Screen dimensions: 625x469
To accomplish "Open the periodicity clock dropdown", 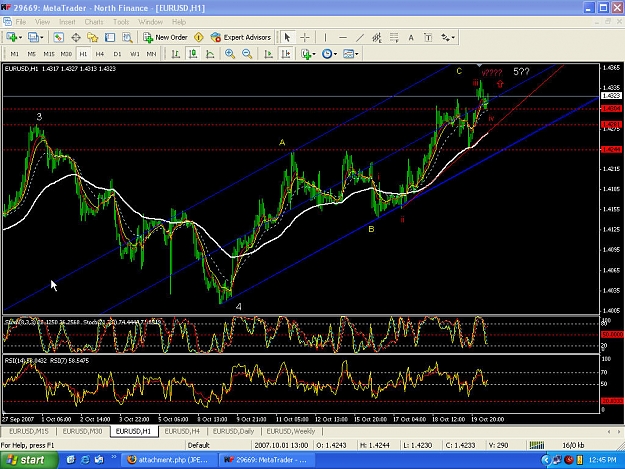I will (x=329, y=54).
